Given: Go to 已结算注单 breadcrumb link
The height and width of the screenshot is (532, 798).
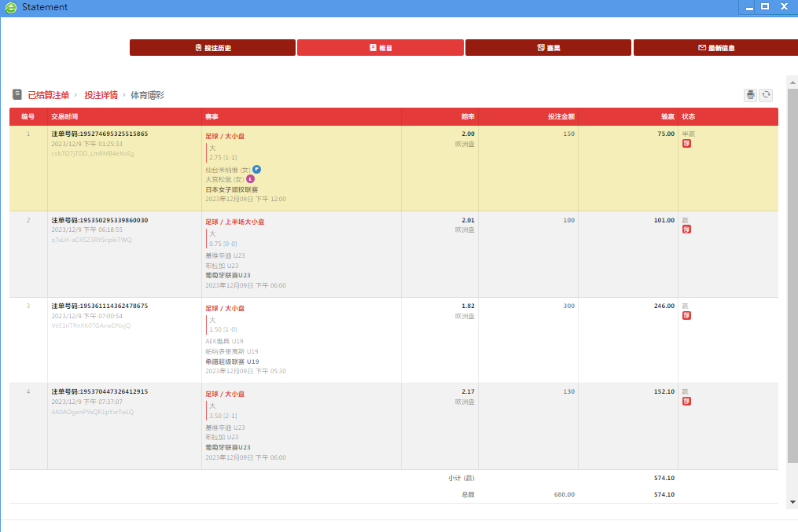Looking at the screenshot, I should coord(49,95).
